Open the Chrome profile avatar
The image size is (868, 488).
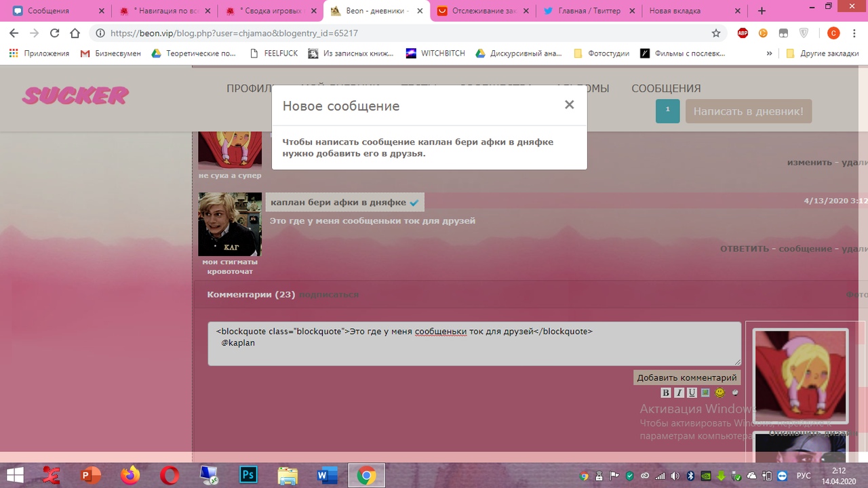[833, 33]
